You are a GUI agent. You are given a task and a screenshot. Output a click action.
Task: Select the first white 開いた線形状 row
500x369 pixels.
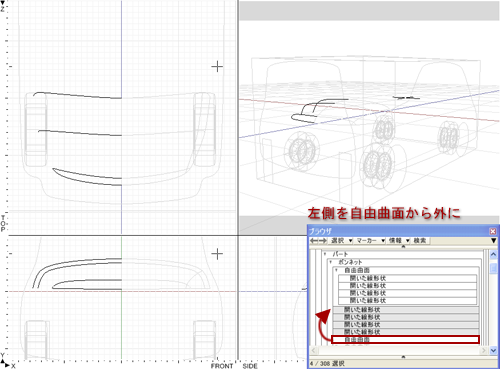click(x=407, y=278)
